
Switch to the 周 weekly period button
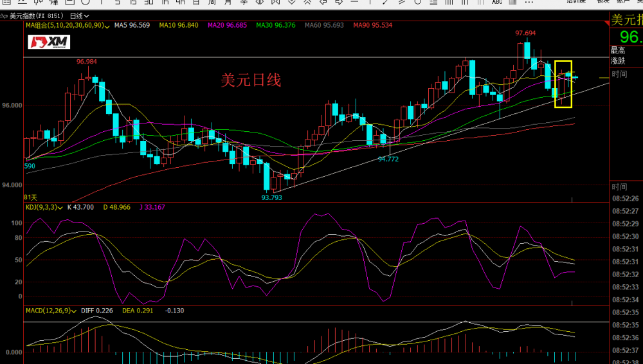pos(212,2)
